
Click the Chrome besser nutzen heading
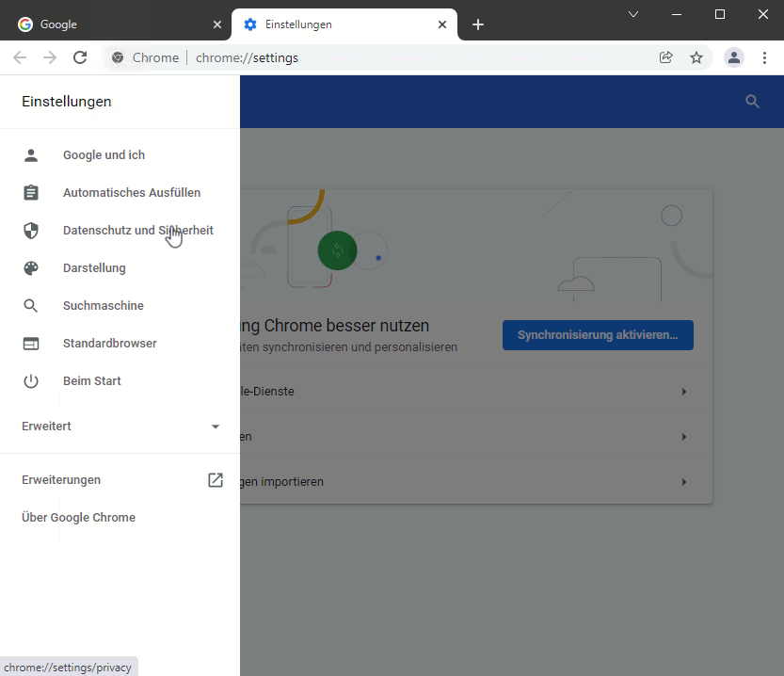[x=334, y=326]
